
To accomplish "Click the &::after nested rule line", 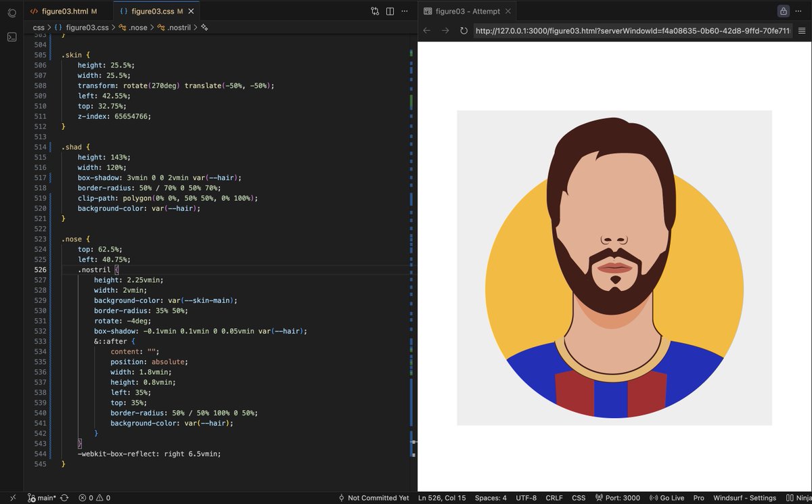I will 115,342.
